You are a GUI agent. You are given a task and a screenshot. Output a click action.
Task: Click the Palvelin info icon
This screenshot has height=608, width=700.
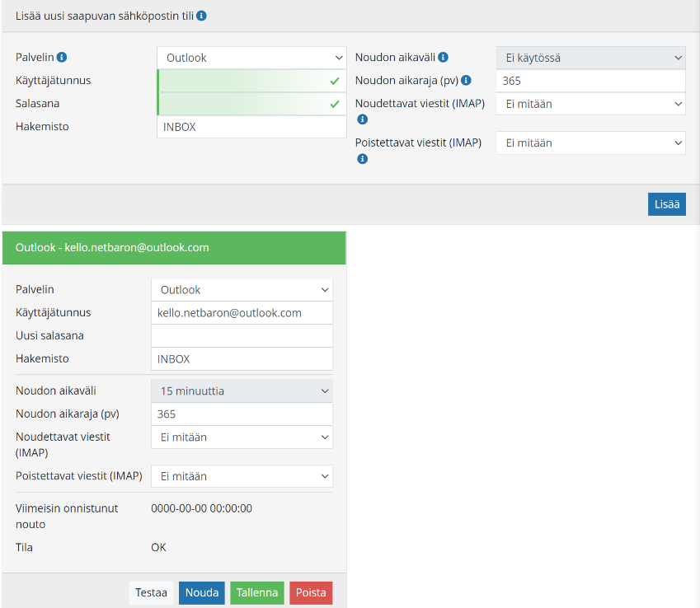coord(62,58)
